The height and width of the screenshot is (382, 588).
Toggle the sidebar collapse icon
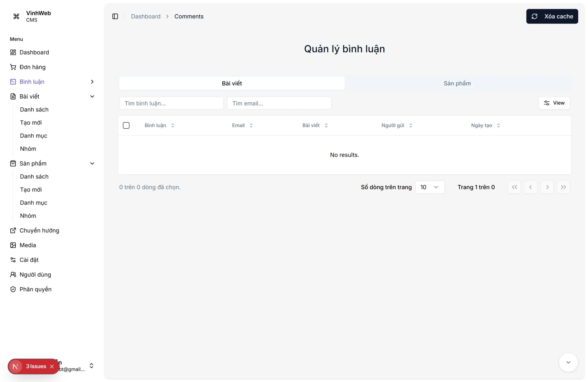(115, 16)
